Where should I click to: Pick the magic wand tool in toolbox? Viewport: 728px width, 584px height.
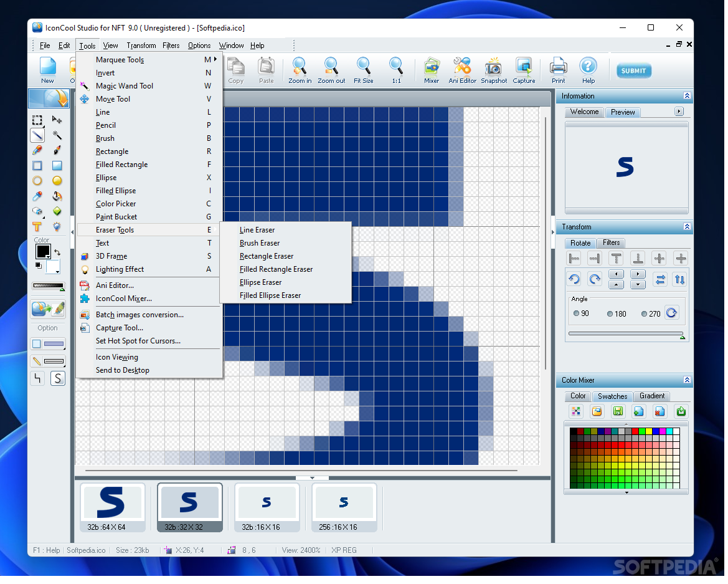point(57,135)
